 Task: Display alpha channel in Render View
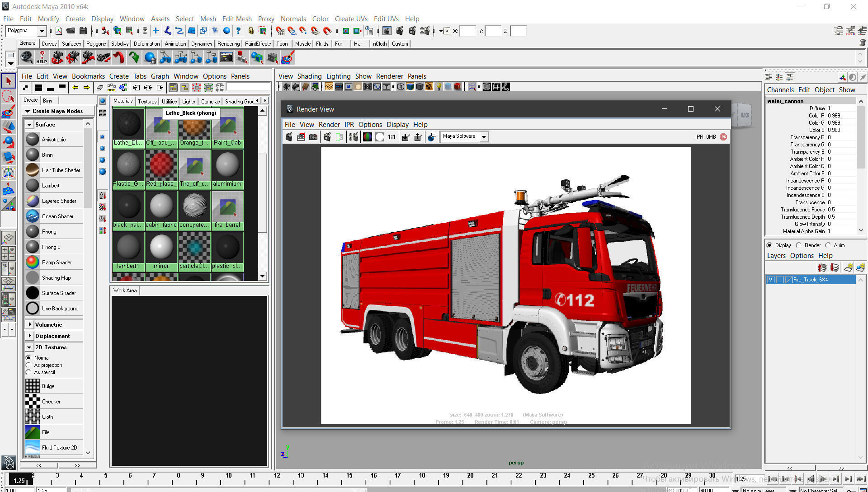[x=380, y=137]
